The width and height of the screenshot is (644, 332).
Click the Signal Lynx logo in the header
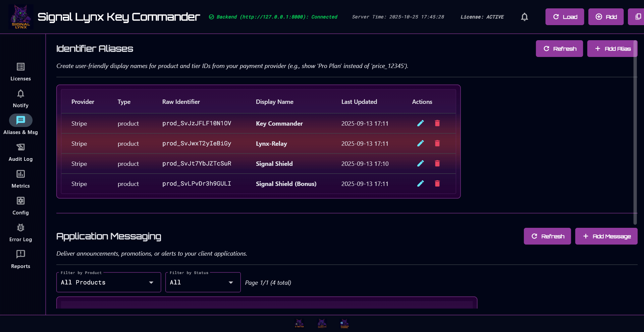click(21, 17)
